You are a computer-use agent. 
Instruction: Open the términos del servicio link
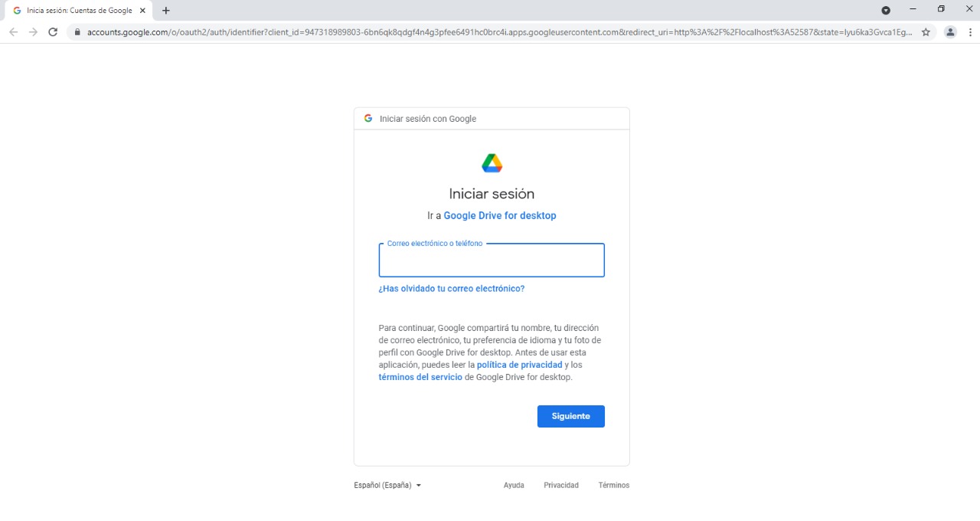tap(420, 377)
